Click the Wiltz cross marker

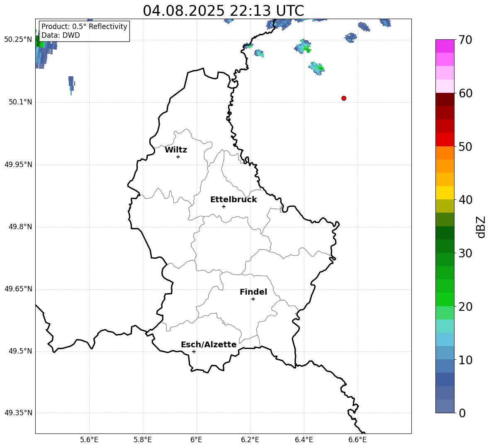click(178, 157)
